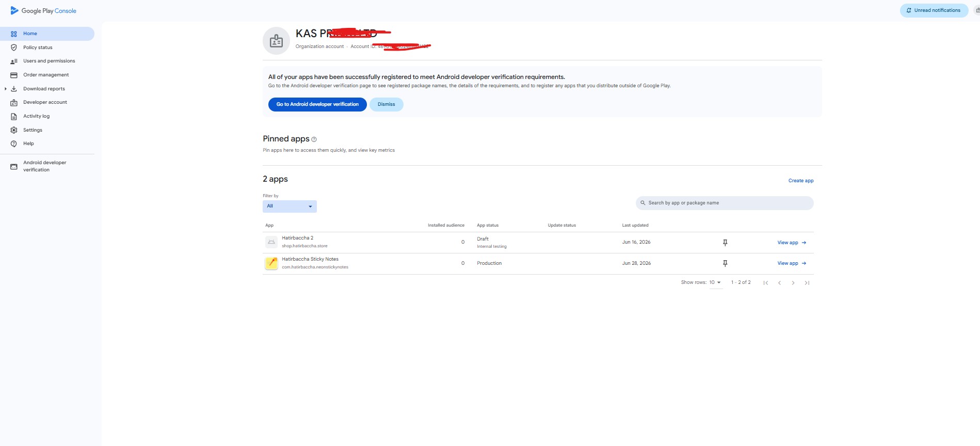Select the Hatirbaccha Sticky Notes app name
This screenshot has height=446, width=980.
pos(310,259)
